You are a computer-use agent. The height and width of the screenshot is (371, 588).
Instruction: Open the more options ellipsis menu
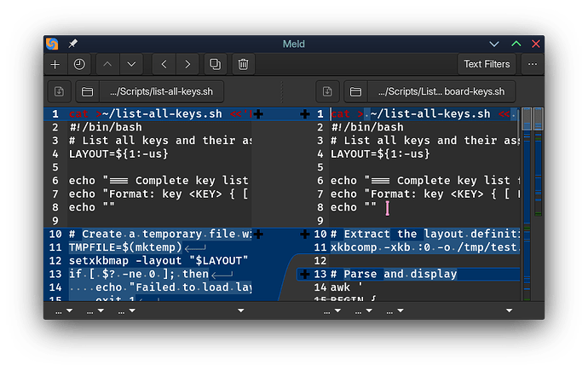(x=533, y=64)
